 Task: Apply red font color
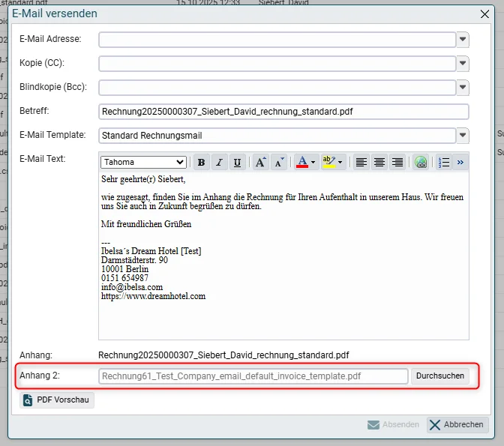(302, 162)
